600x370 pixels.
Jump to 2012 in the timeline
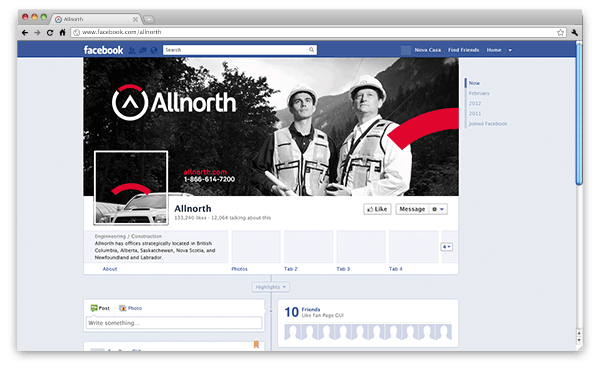(x=475, y=103)
